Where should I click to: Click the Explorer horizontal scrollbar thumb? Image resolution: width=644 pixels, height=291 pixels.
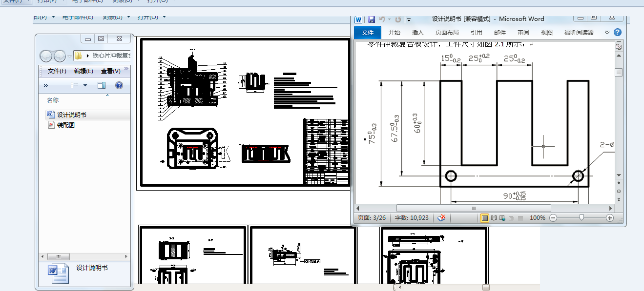(x=58, y=256)
